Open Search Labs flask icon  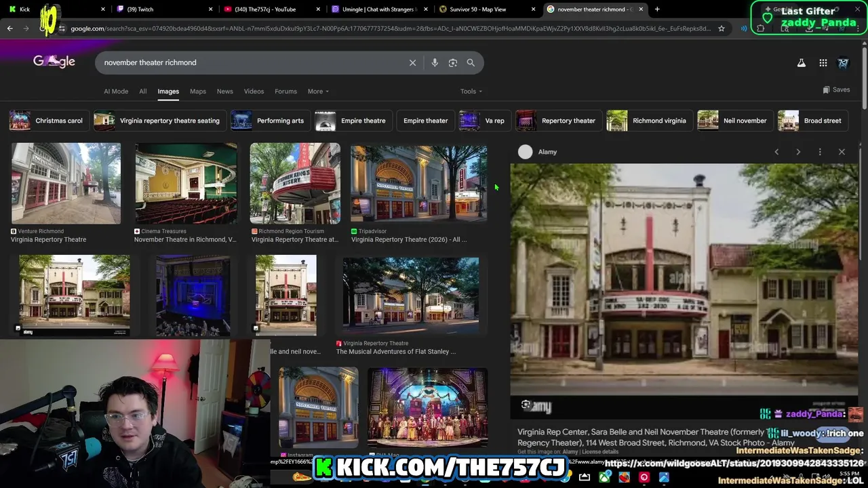pos(801,62)
